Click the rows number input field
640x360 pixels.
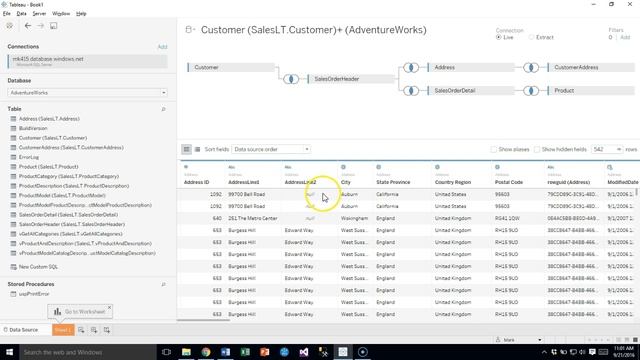tap(603, 149)
